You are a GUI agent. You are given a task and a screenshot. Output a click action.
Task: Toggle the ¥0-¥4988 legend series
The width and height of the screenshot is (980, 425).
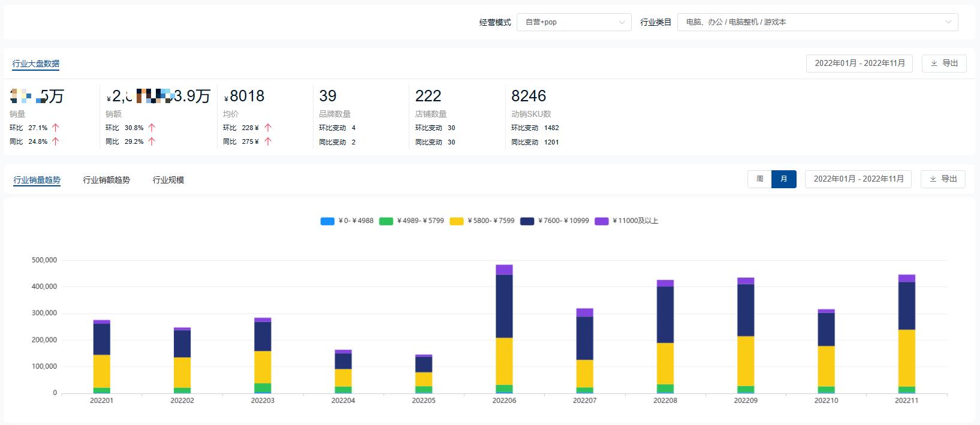347,221
